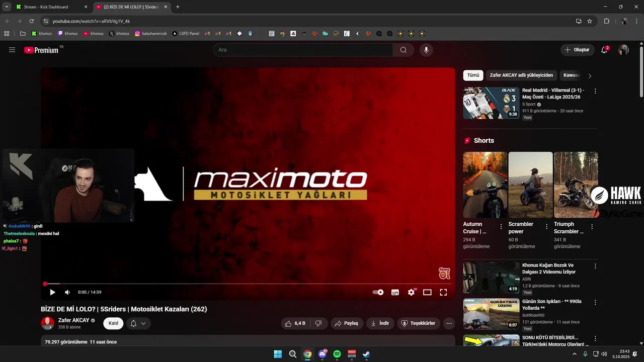Open Instagram batuhanercok bookmark
The height and width of the screenshot is (362, 644).
(x=150, y=34)
